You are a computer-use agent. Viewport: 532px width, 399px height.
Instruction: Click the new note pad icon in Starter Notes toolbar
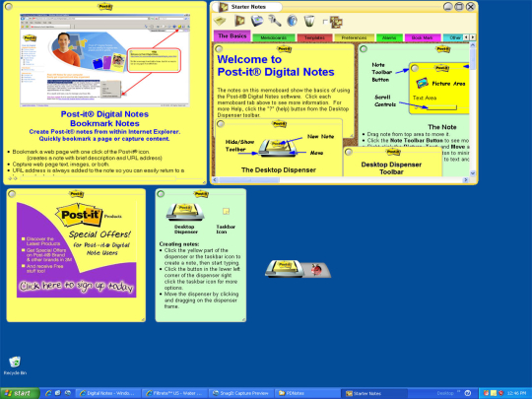[x=220, y=21]
